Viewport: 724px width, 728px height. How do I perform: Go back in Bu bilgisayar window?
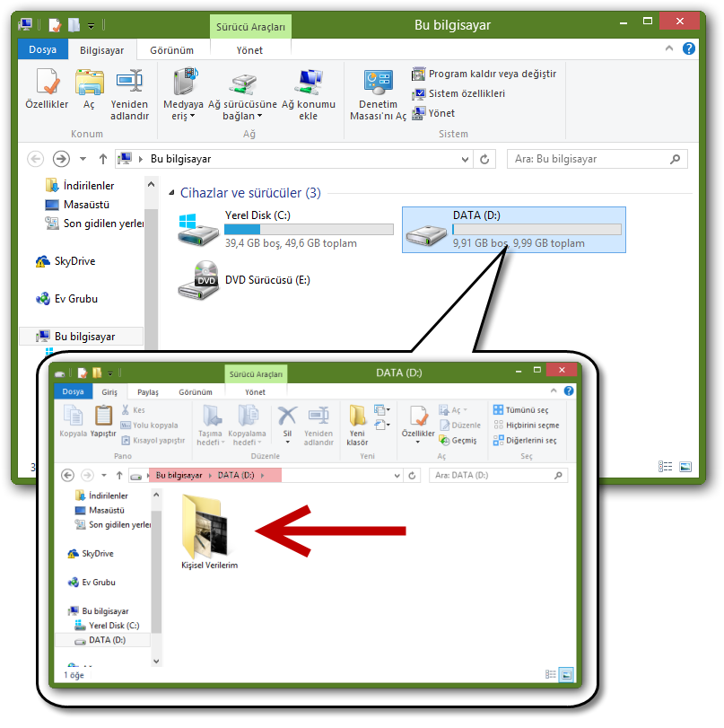click(x=35, y=159)
